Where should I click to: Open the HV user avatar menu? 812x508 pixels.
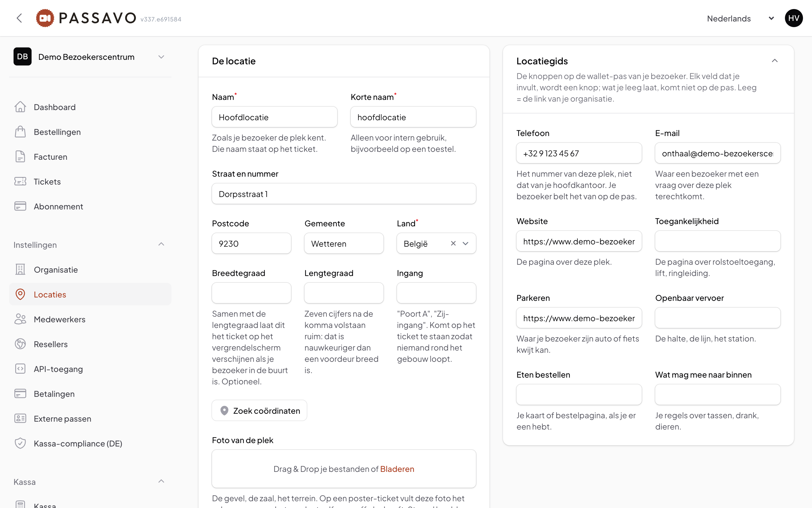[794, 18]
